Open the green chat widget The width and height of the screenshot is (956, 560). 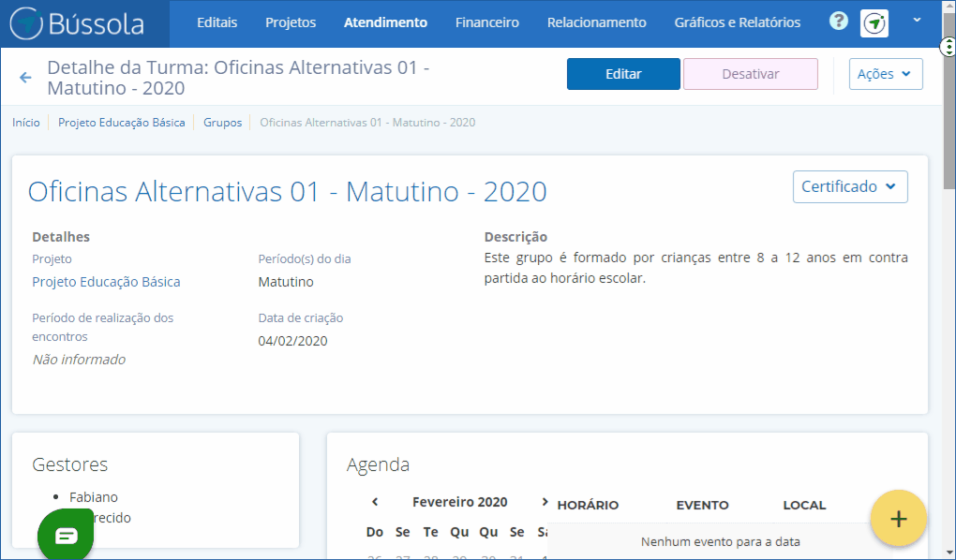coord(66,535)
